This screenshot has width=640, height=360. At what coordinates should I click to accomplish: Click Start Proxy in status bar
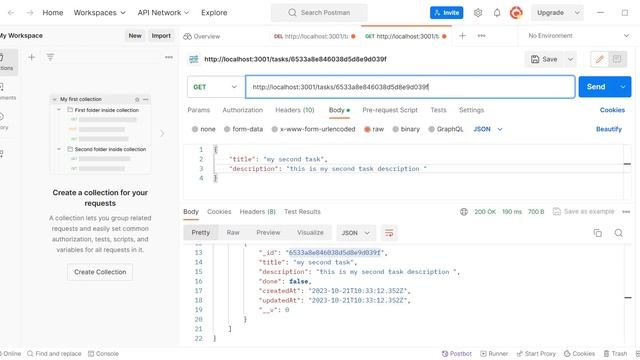(536, 353)
